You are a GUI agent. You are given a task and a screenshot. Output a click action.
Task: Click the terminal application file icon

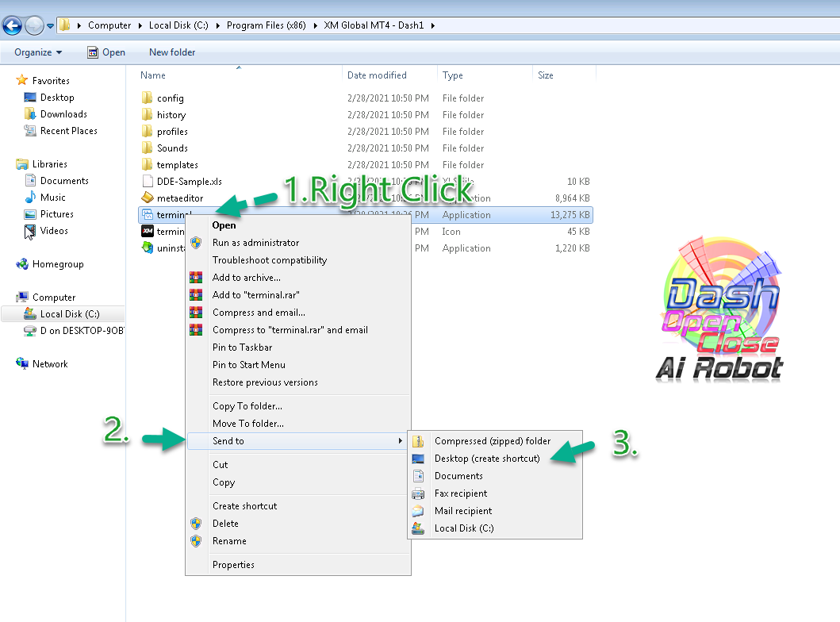click(x=148, y=214)
